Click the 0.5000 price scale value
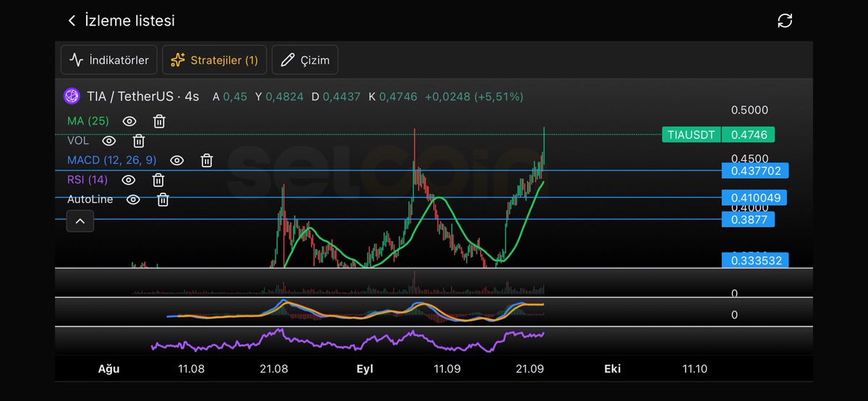Viewport: 868px width, 401px height. click(749, 110)
